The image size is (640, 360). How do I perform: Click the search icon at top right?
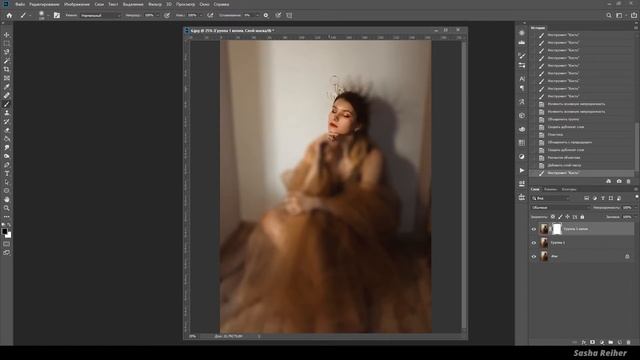[609, 15]
